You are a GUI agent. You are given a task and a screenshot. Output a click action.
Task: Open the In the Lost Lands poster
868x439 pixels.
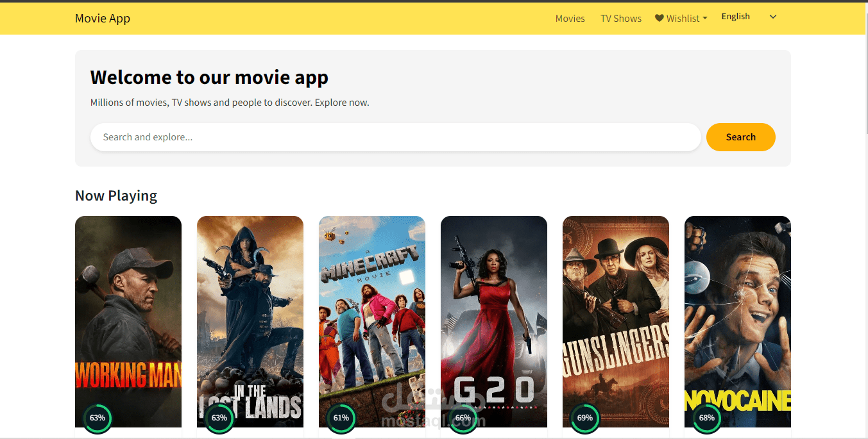[x=250, y=322]
